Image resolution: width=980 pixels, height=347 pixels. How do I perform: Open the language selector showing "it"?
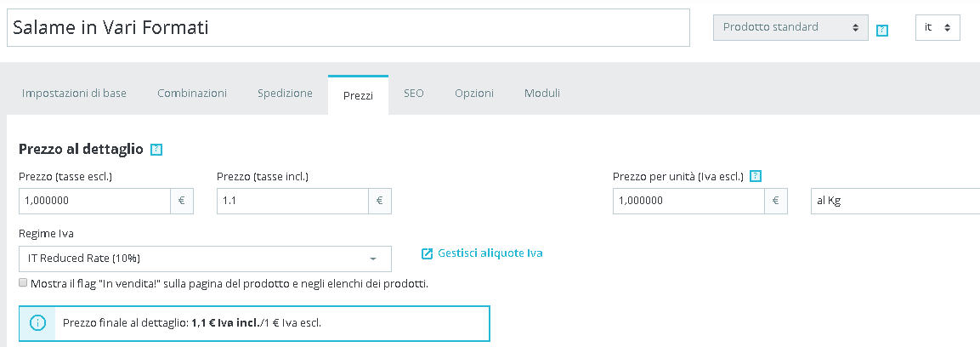(x=938, y=27)
